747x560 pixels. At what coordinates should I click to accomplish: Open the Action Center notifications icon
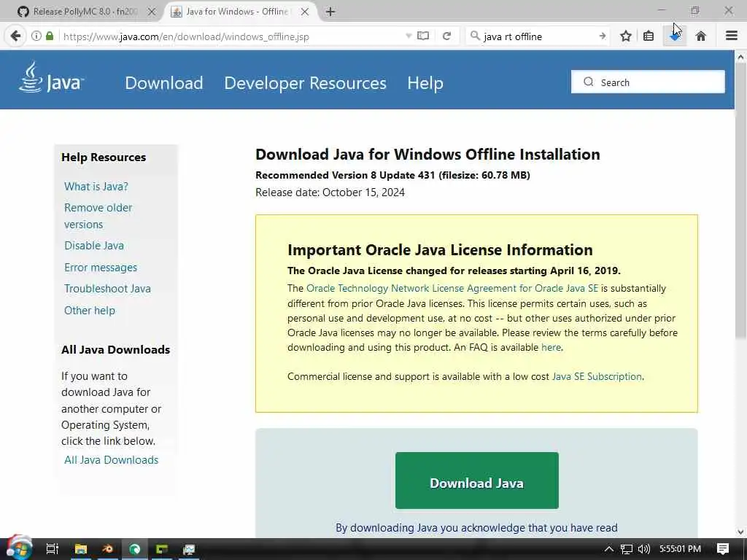tap(723, 549)
